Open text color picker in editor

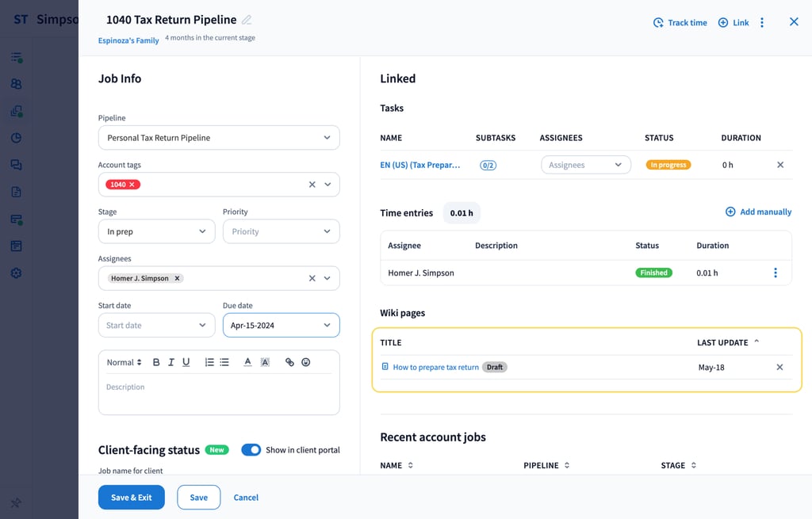(247, 362)
